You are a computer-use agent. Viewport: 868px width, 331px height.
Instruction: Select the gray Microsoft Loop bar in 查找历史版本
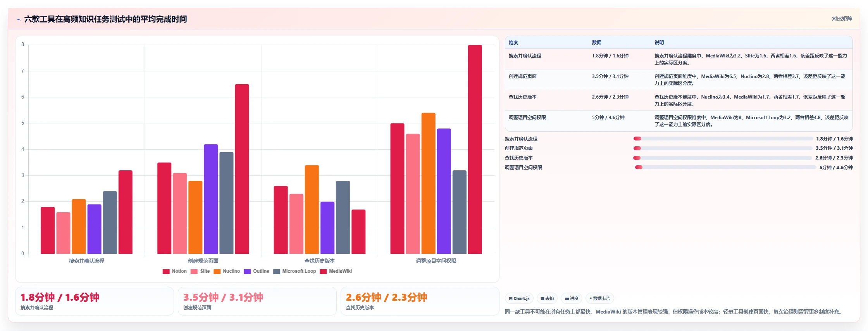pyautogui.click(x=343, y=217)
